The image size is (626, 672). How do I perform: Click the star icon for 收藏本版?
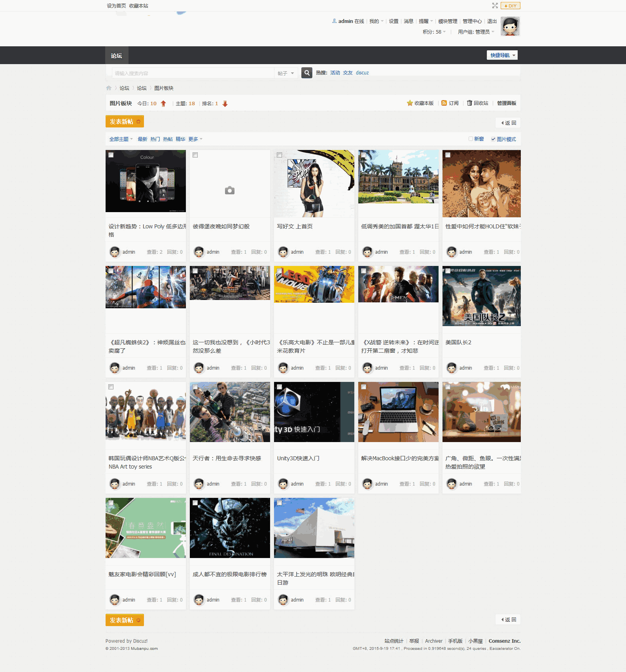(410, 103)
